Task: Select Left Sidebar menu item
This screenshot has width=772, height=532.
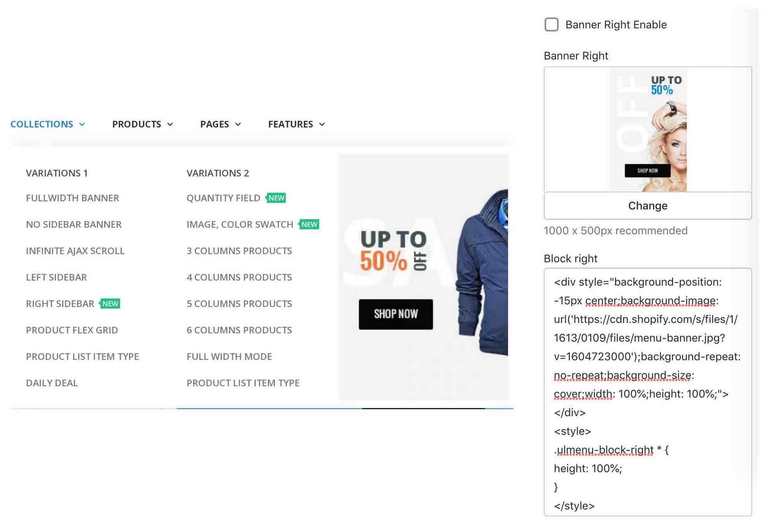Action: coord(56,277)
